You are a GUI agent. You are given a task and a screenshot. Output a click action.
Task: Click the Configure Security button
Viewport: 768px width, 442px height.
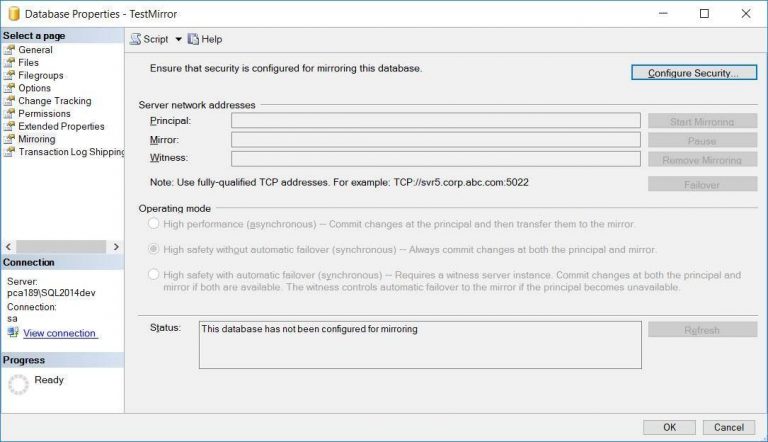click(693, 73)
